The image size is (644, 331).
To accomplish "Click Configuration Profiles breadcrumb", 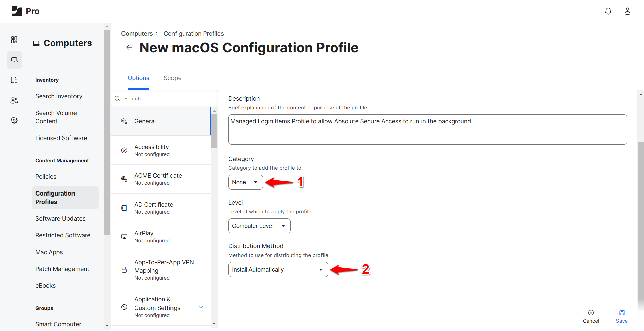I will pyautogui.click(x=194, y=34).
